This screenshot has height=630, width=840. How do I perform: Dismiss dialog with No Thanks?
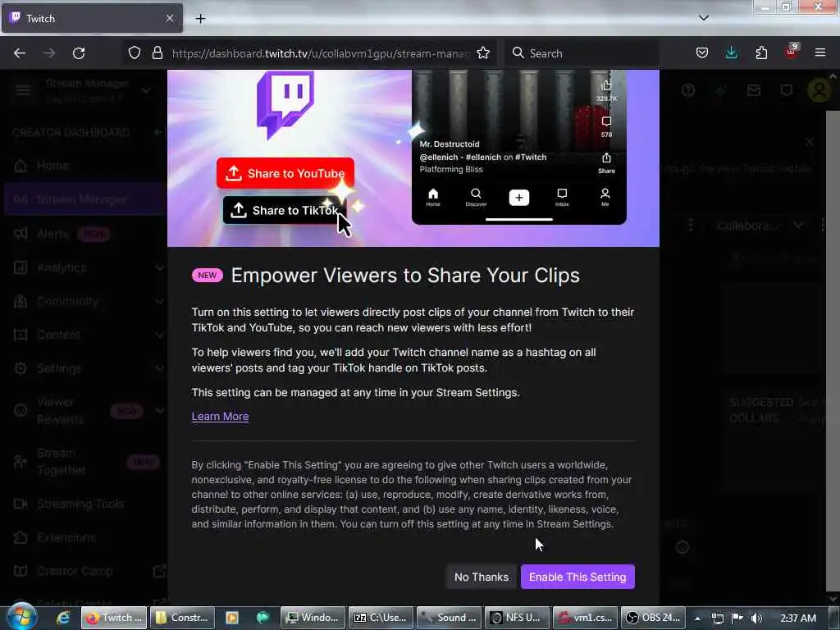tap(481, 577)
